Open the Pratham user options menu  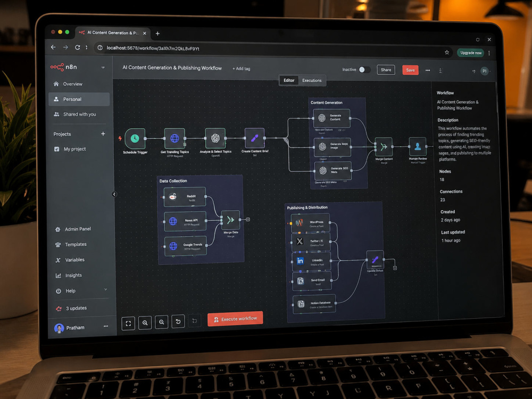106,326
